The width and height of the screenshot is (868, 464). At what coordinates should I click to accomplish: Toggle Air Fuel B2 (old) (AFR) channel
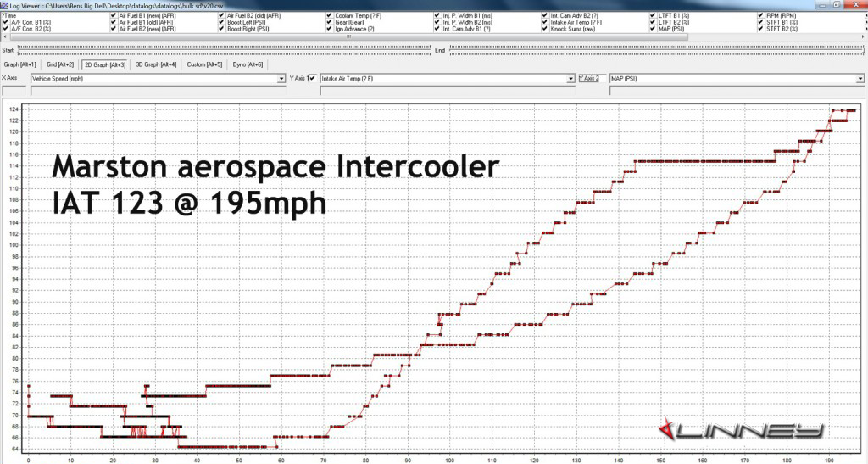point(221,16)
